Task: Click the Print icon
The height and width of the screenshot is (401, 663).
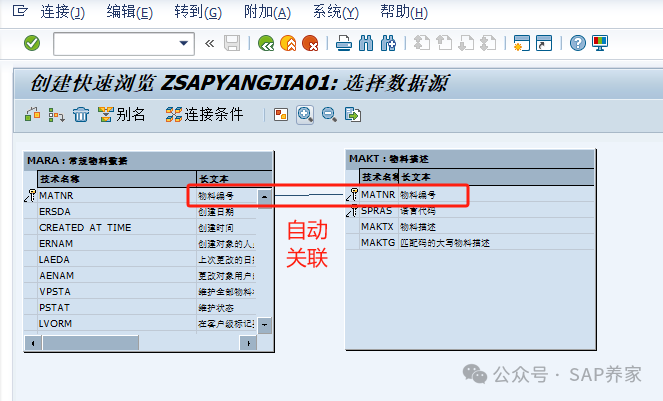Action: coord(344,43)
